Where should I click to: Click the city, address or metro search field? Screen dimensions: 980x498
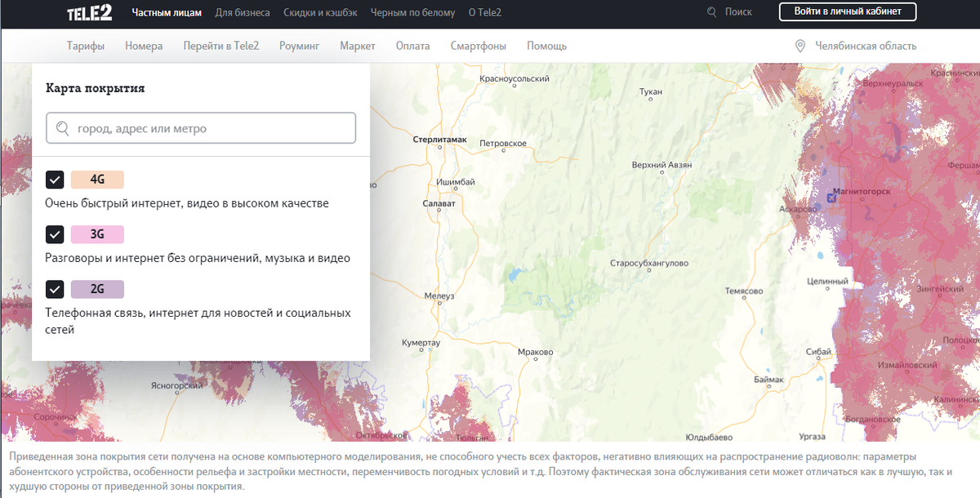[x=201, y=128]
